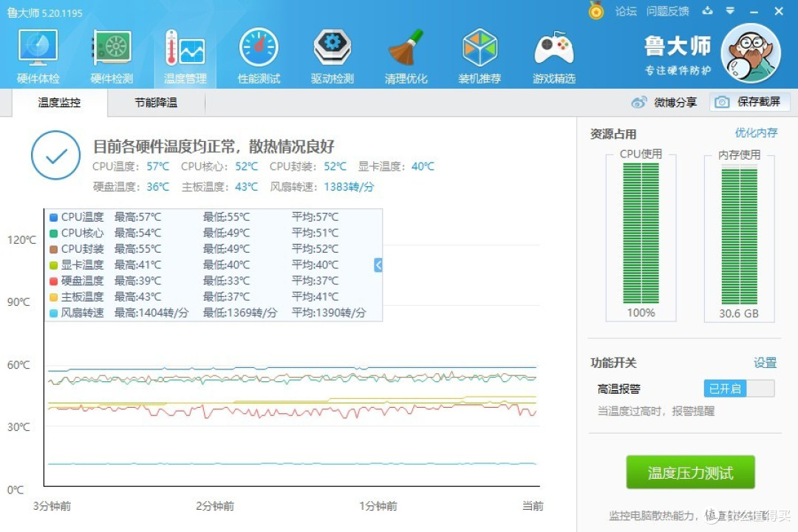Open 装机推荐 cube icon
The height and width of the screenshot is (532, 798).
[x=480, y=47]
